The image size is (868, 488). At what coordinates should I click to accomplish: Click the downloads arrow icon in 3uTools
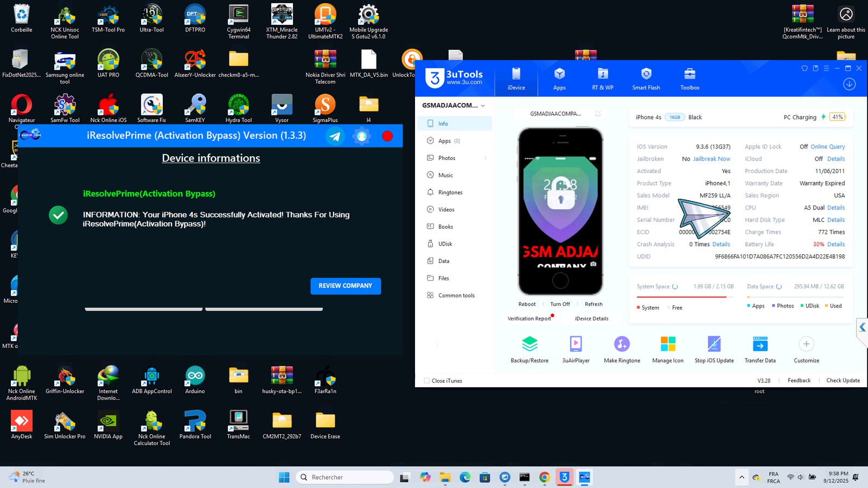pos(849,84)
